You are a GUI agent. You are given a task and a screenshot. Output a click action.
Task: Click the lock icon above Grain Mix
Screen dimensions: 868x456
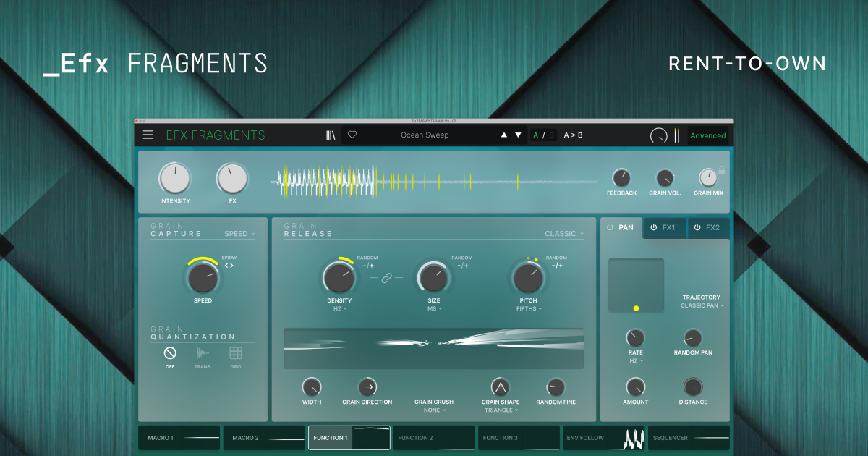pyautogui.click(x=721, y=170)
